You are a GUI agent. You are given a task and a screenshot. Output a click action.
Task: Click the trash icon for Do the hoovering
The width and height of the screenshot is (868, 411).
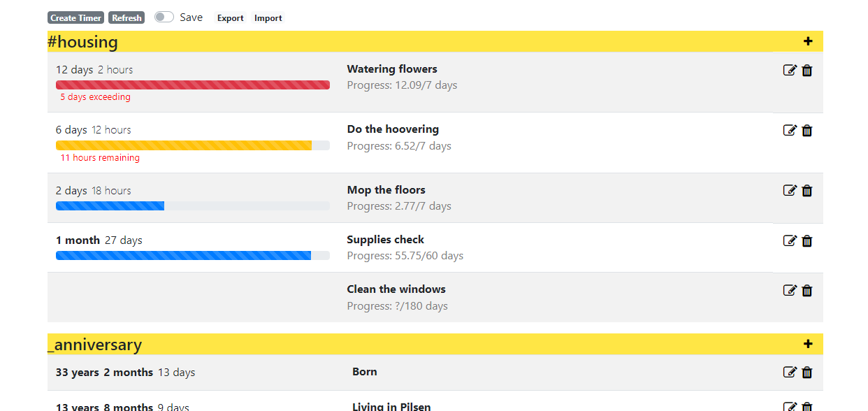(x=806, y=130)
